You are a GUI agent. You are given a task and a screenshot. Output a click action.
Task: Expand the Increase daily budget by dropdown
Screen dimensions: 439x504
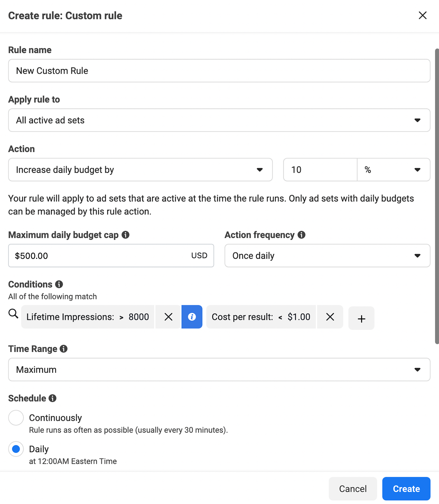[140, 170]
